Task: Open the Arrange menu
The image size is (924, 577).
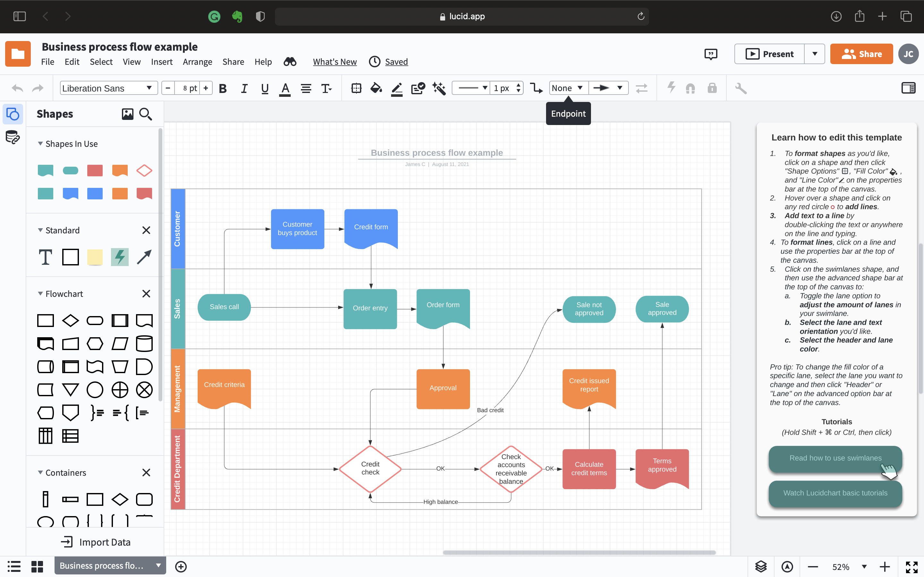Action: 197,62
